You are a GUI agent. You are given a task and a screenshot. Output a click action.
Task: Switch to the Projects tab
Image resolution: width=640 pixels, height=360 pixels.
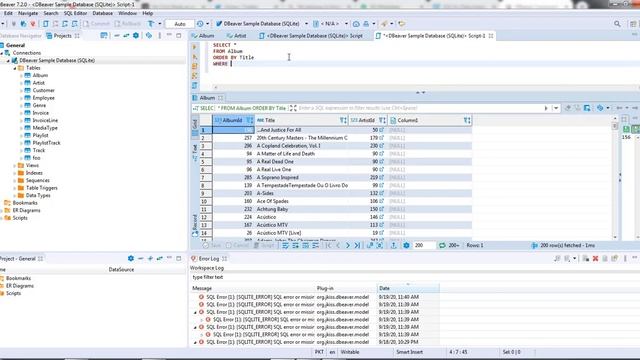[62, 36]
